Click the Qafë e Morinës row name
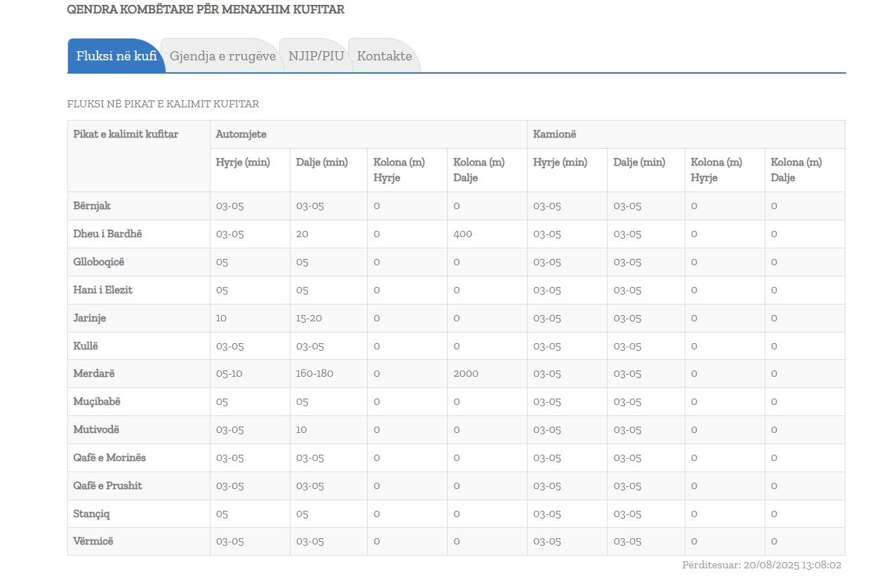Viewport: 891px width, 588px height. tap(109, 457)
